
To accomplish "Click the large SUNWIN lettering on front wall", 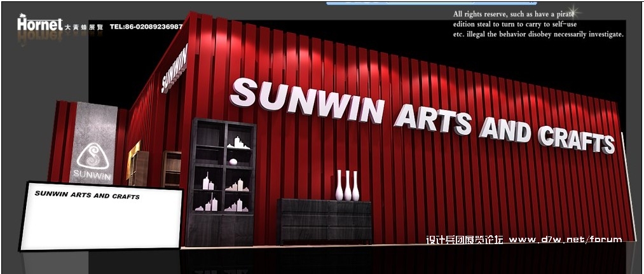I will pos(307,100).
